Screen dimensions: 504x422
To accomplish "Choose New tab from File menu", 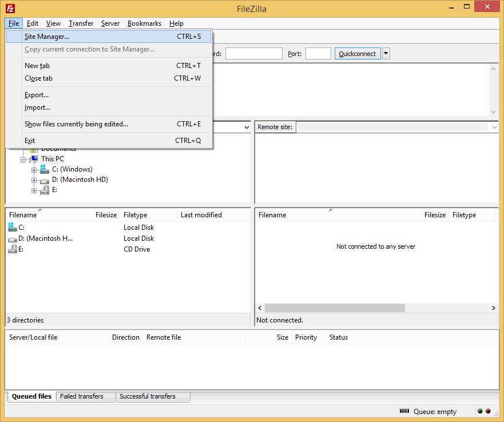I will 109,66.
